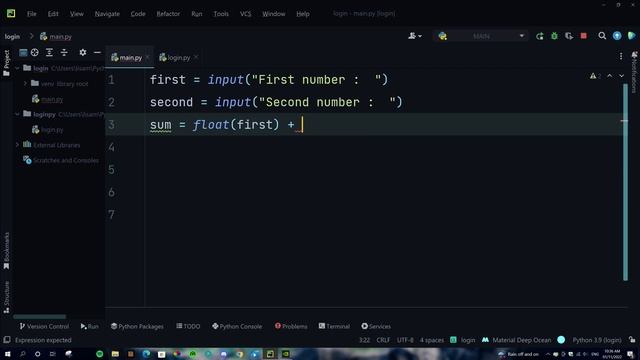Click Expand All in Project panel

tap(49, 52)
